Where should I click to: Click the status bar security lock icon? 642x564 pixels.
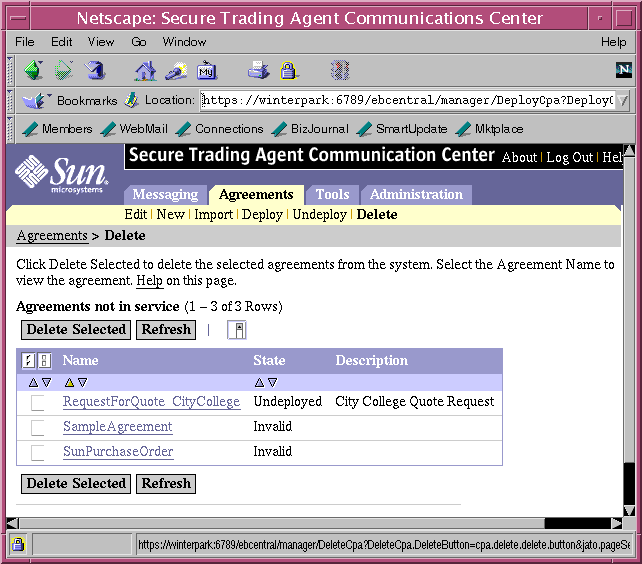pos(18,544)
